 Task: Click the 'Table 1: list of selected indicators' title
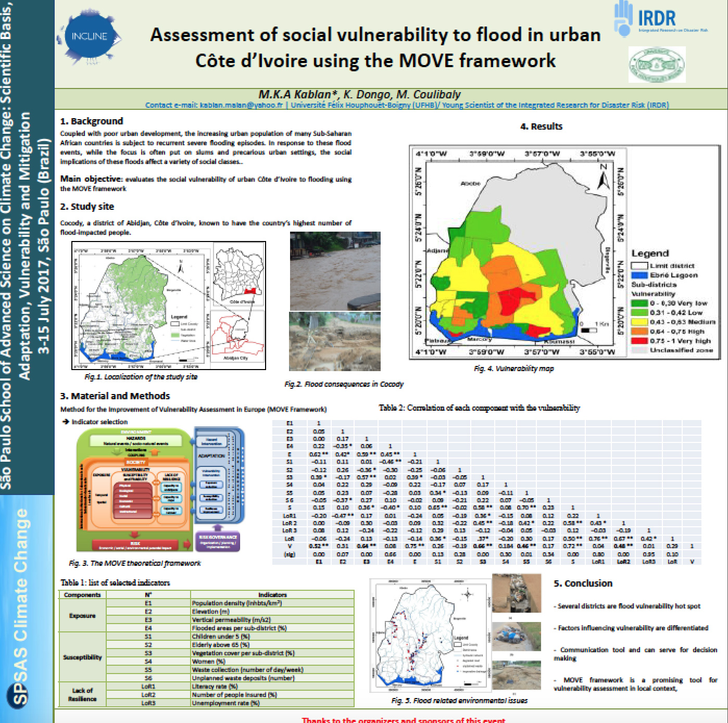coord(115,583)
